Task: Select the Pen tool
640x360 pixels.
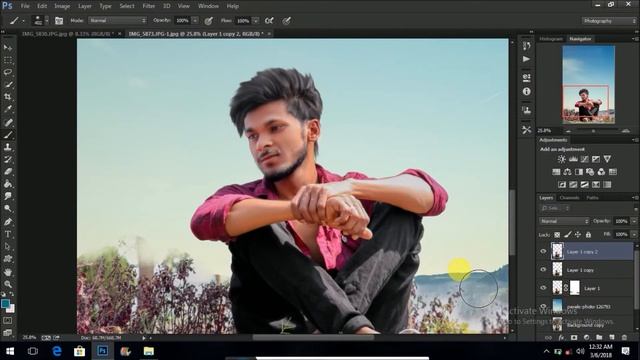Action: pyautogui.click(x=8, y=222)
